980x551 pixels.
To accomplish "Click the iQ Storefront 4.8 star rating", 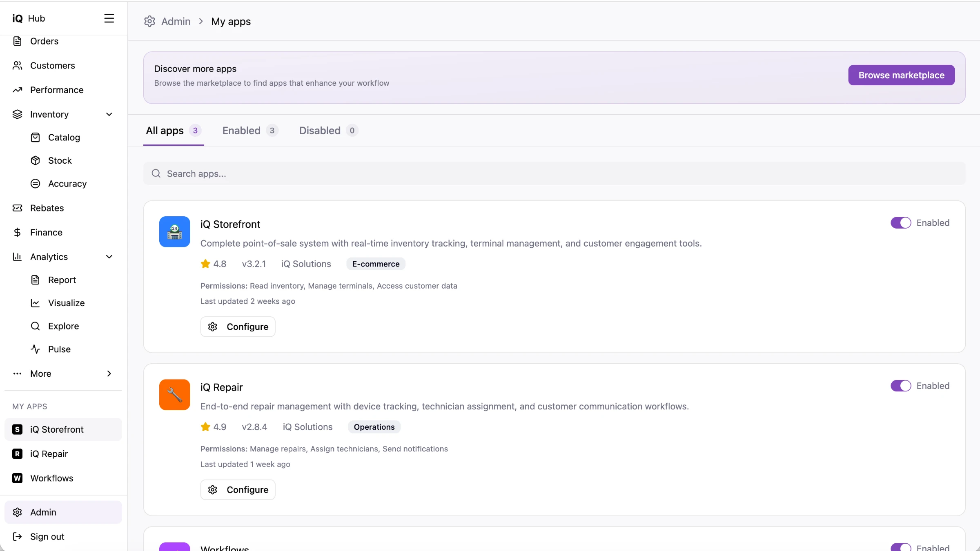I will [x=213, y=264].
